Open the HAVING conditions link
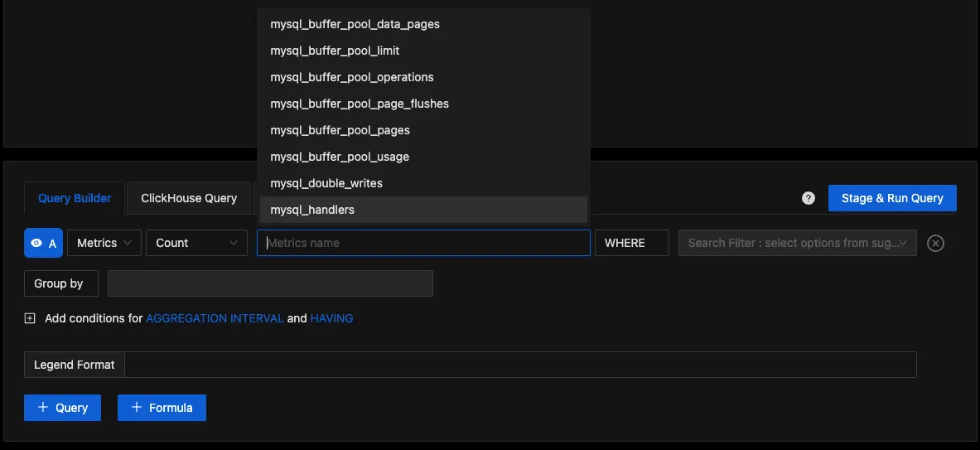 click(331, 318)
